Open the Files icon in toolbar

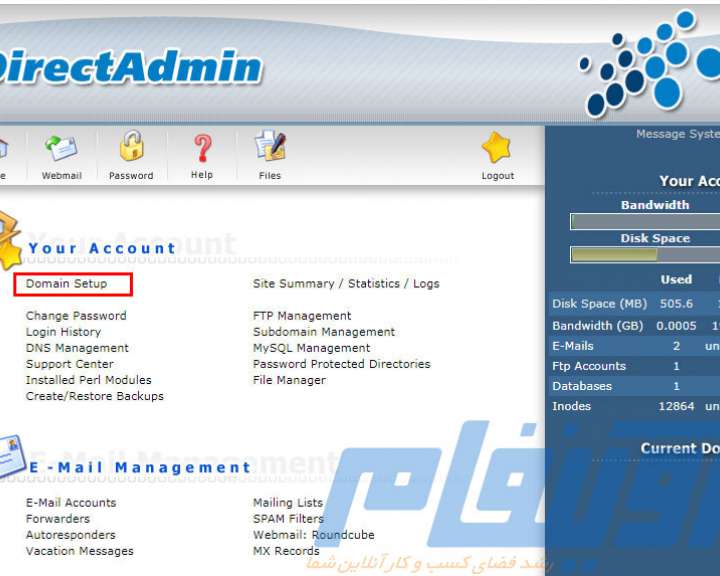point(270,146)
